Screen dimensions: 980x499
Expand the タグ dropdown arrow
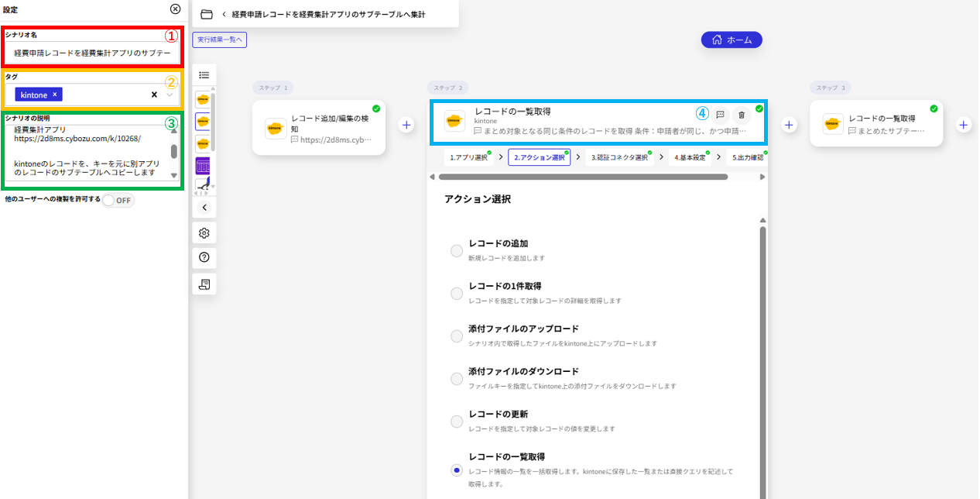click(170, 95)
